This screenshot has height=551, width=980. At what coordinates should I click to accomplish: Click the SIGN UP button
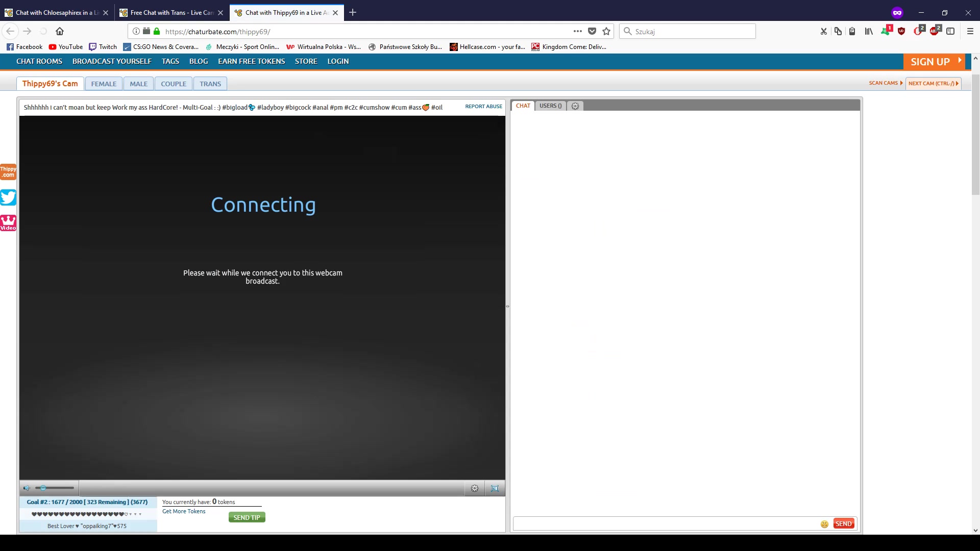[930, 62]
